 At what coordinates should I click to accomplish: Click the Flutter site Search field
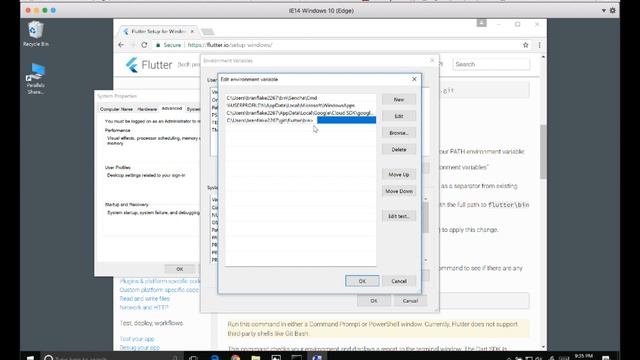491,64
